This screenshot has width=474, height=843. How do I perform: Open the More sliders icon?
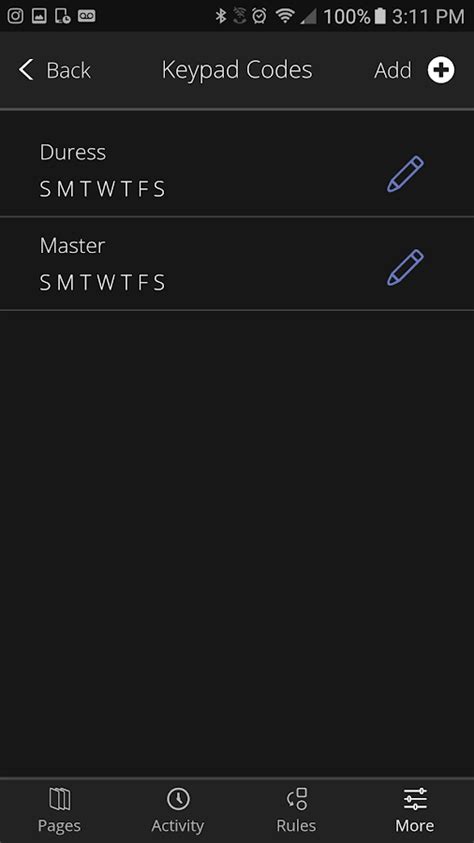click(x=415, y=799)
